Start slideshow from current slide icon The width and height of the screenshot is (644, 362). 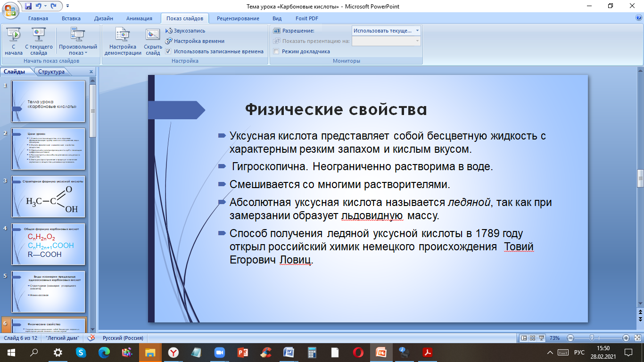39,35
